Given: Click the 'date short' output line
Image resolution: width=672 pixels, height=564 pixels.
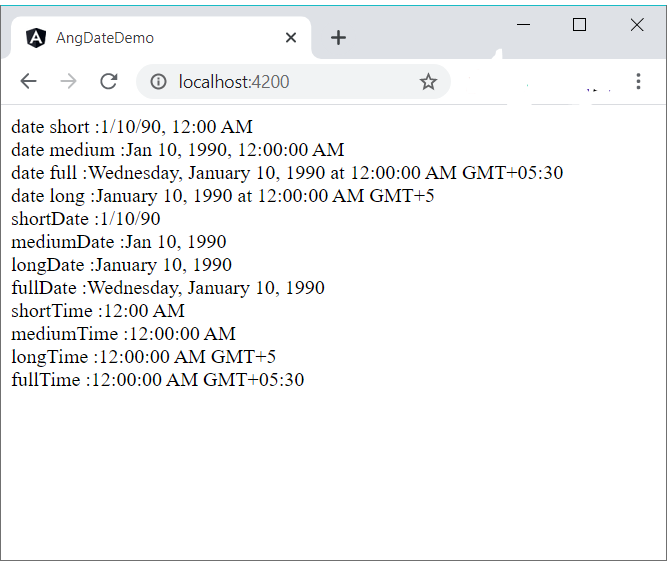Looking at the screenshot, I should pyautogui.click(x=132, y=127).
